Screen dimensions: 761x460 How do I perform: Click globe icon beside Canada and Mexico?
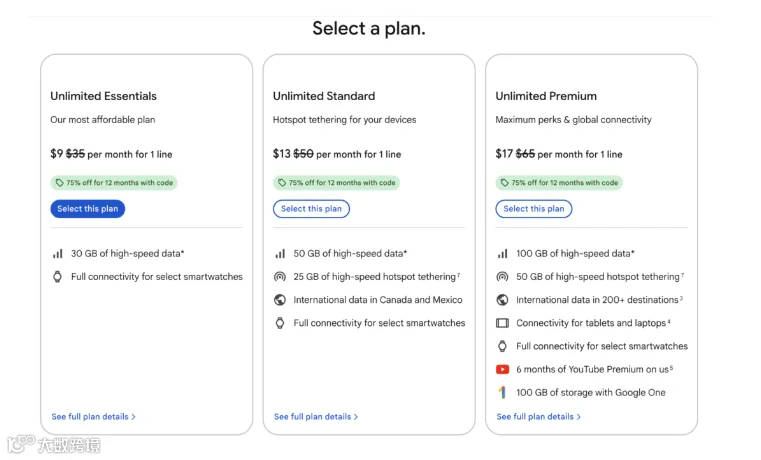click(x=280, y=300)
